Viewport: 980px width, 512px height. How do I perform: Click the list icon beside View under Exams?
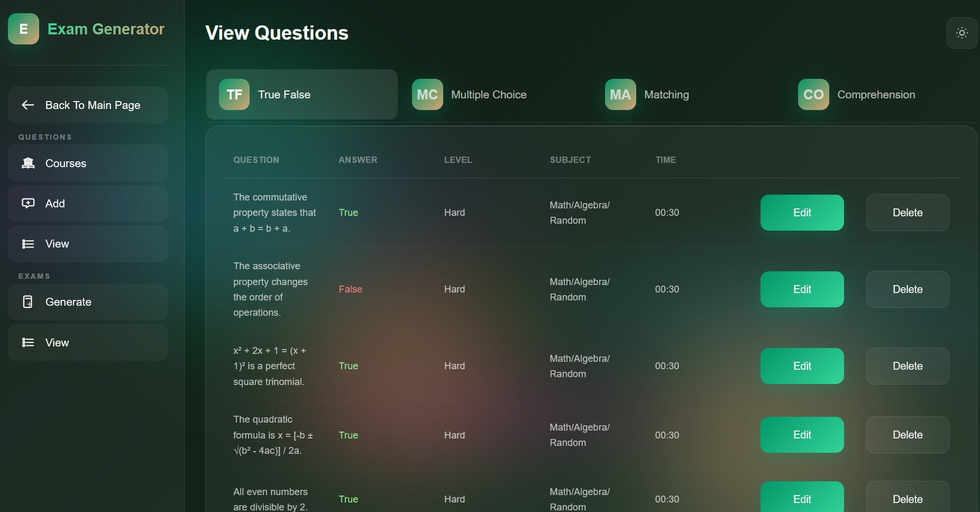[28, 343]
